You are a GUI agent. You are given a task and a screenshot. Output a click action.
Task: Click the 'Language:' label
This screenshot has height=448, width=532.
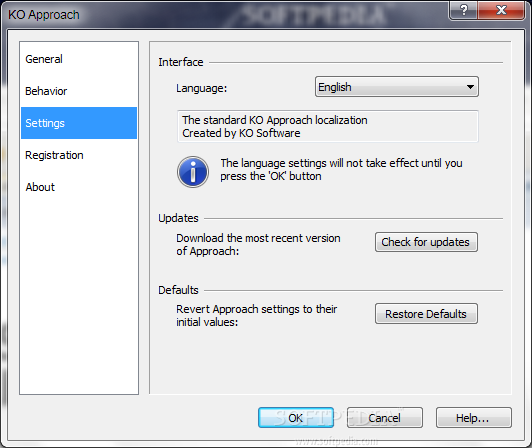point(202,88)
